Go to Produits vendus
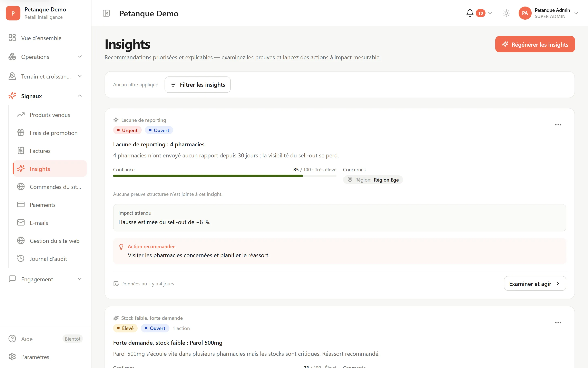 pyautogui.click(x=50, y=115)
